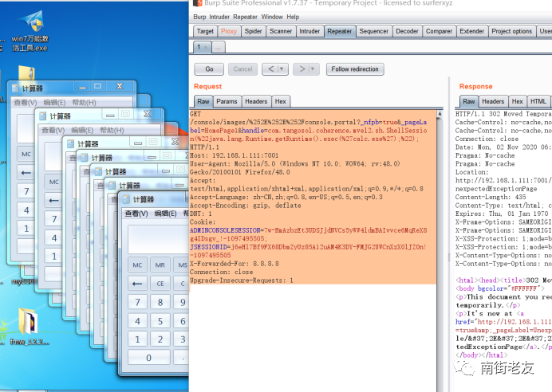Open 帮助(H) menu in rearmost calculator
The height and width of the screenshot is (392, 552).
[84, 103]
